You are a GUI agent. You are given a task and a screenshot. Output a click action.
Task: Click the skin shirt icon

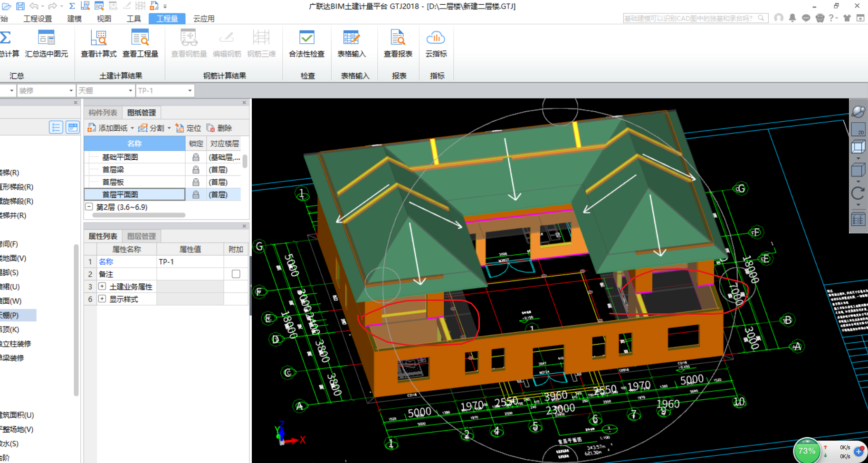click(847, 18)
